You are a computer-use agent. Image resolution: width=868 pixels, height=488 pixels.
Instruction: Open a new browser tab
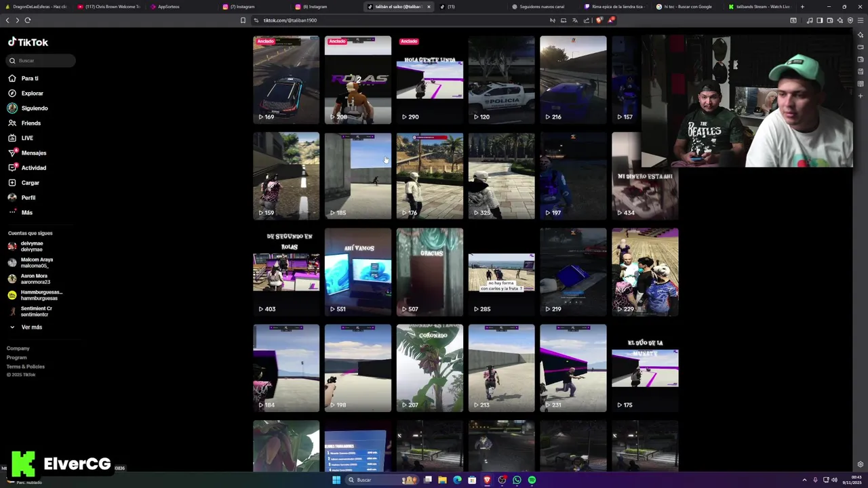(802, 7)
